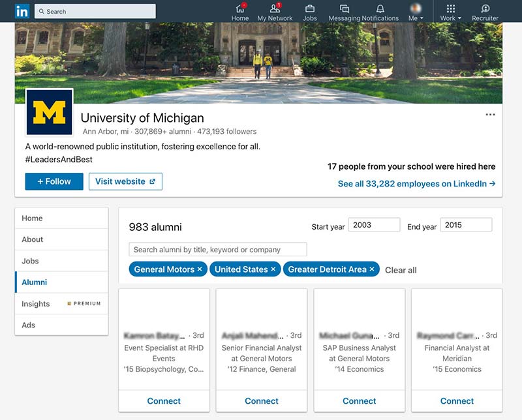Image resolution: width=522 pixels, height=420 pixels.
Task: Open See all 33,282 employees link
Action: point(416,184)
